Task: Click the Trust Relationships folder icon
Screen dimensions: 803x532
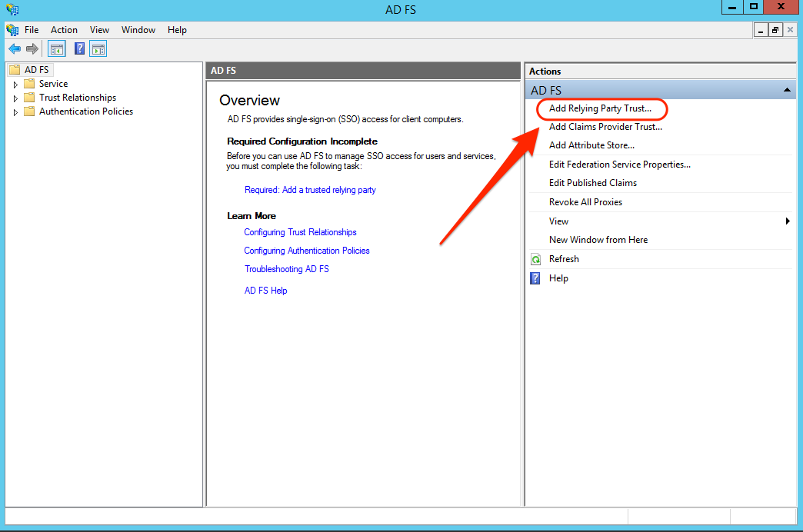Action: (30, 98)
